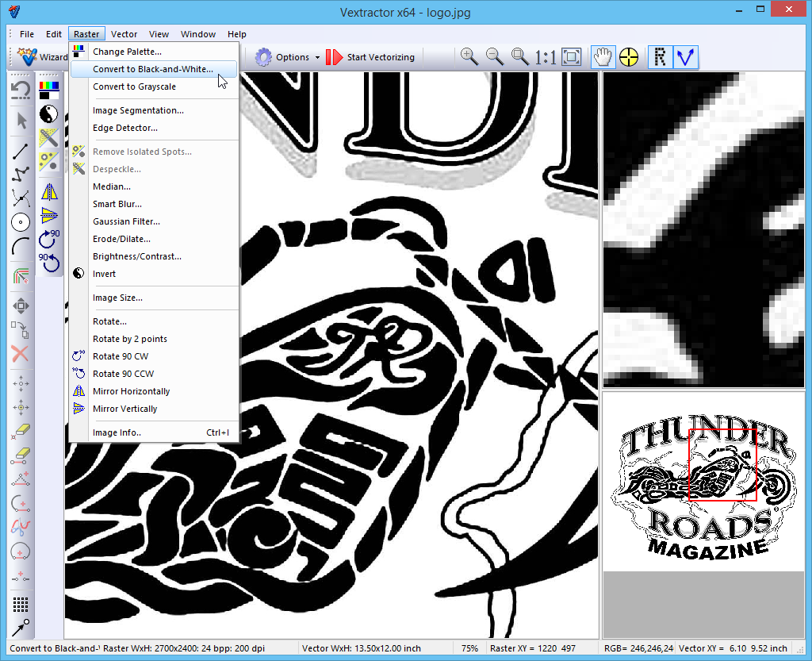This screenshot has height=661, width=812.
Task: Select the Pan hand tool
Action: click(603, 56)
